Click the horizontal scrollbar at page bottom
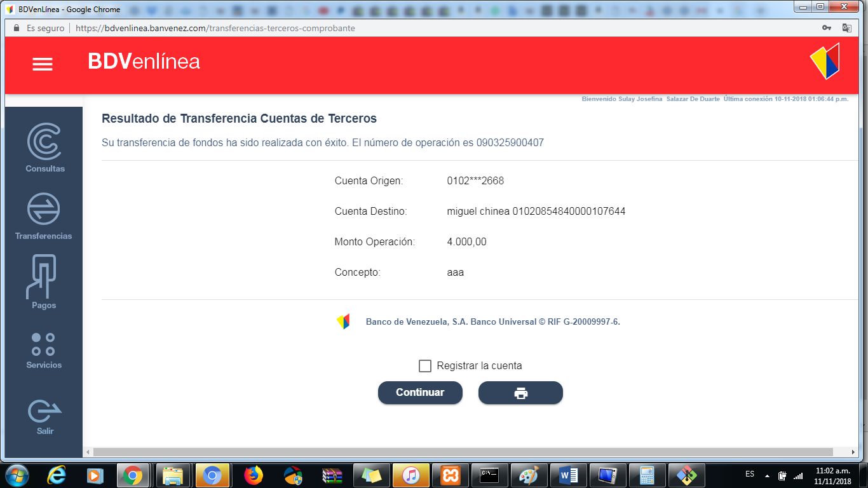The width and height of the screenshot is (868, 488). 463,452
